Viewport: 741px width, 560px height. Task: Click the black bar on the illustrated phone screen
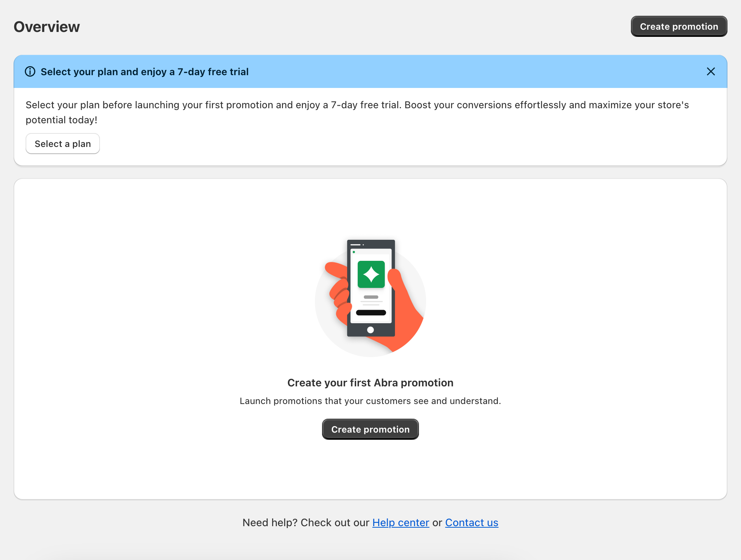pos(371,313)
